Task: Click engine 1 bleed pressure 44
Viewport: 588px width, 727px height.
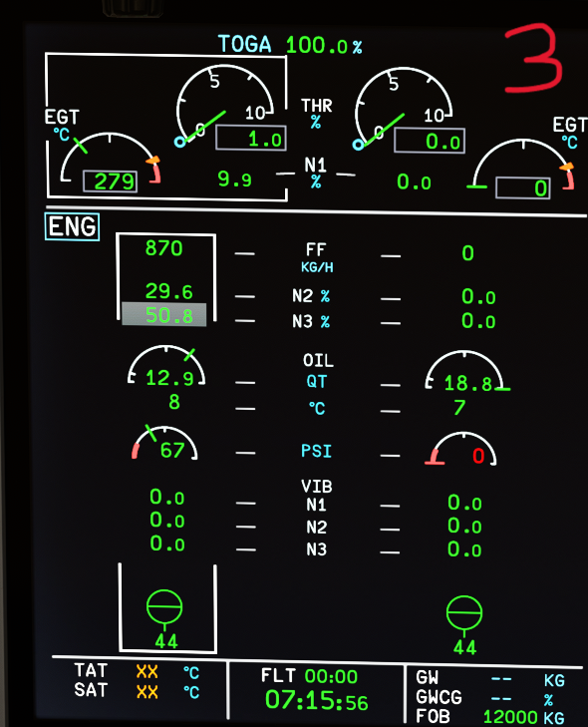Action: (x=166, y=641)
